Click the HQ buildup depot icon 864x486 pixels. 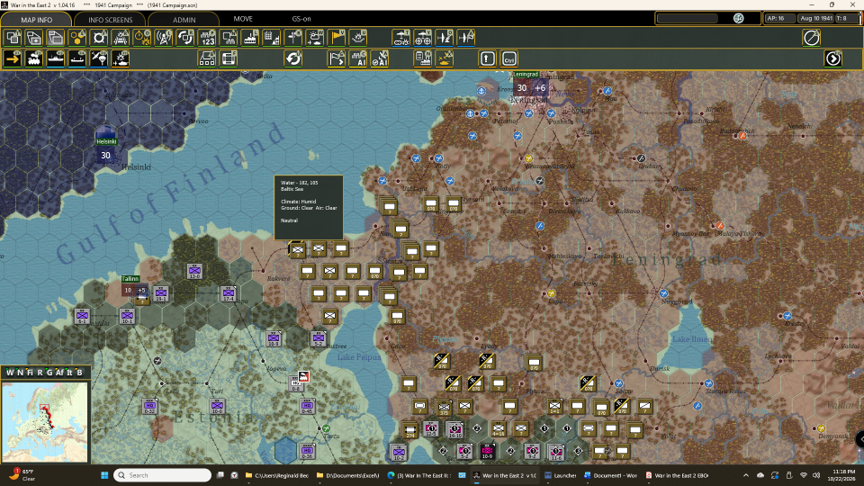pos(207,58)
